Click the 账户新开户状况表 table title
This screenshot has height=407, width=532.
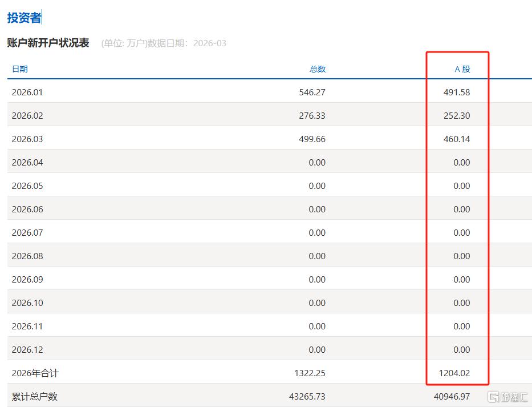pos(48,43)
